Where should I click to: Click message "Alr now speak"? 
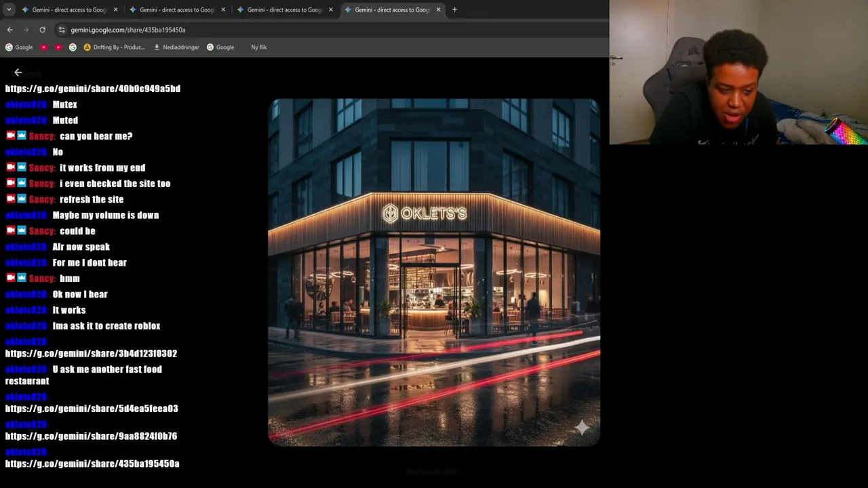tap(81, 247)
